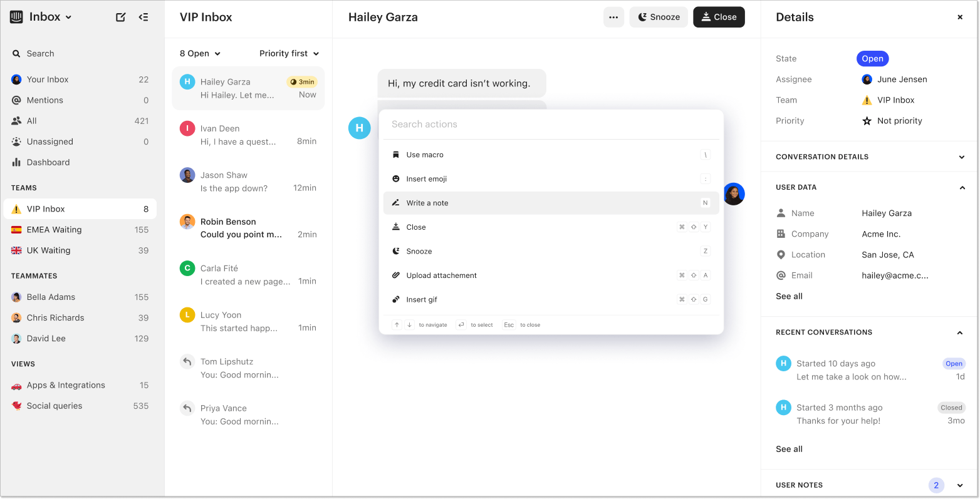Viewport: 980px width, 499px height.
Task: Open the 8 Open filter dropdown
Action: click(x=200, y=54)
